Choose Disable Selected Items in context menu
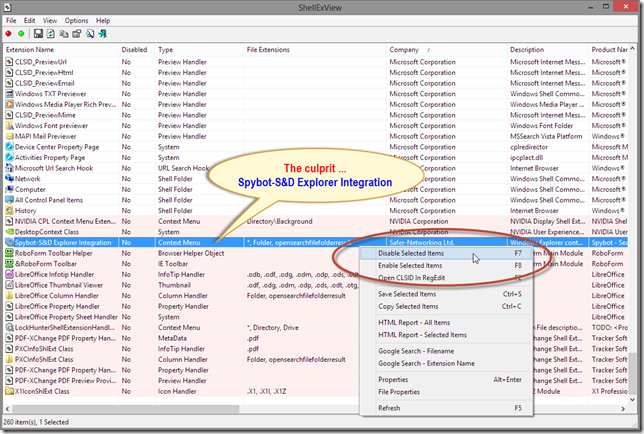This screenshot has width=644, height=434. click(x=412, y=254)
